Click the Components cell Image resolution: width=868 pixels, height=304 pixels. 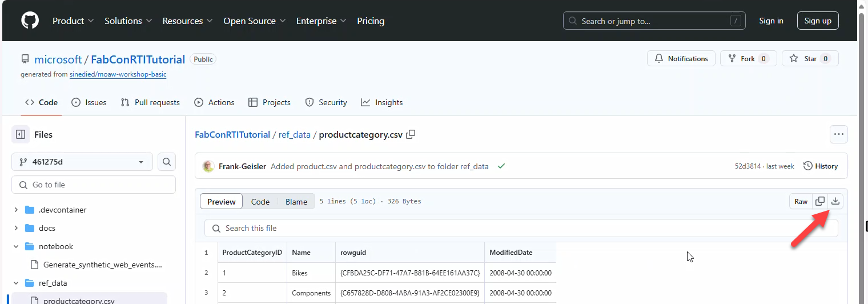[311, 293]
